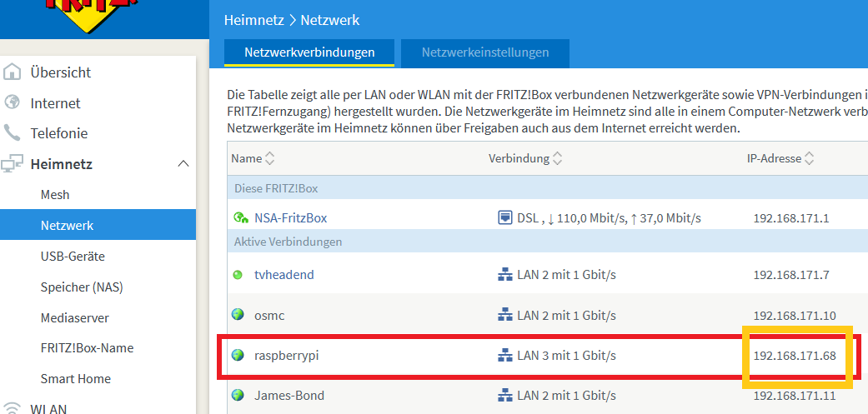Click the globe icon beside raspberrypi
The width and height of the screenshot is (868, 414).
coord(238,356)
